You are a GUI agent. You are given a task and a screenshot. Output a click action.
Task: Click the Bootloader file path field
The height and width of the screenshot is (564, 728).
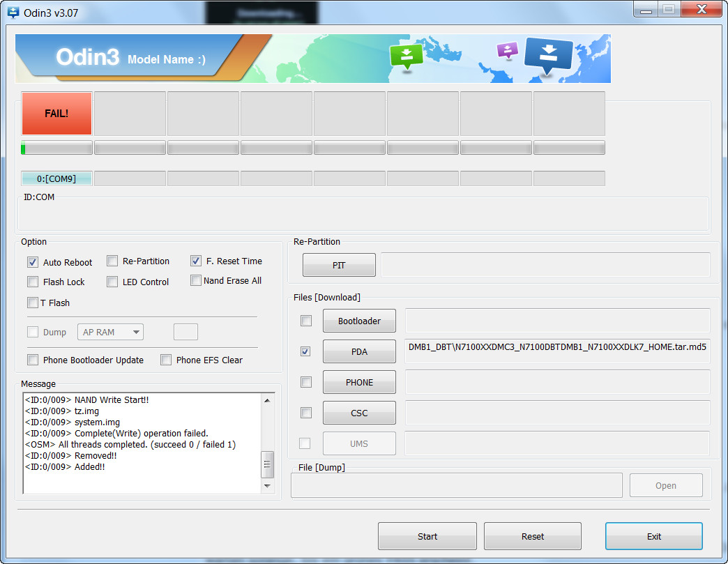tap(558, 321)
